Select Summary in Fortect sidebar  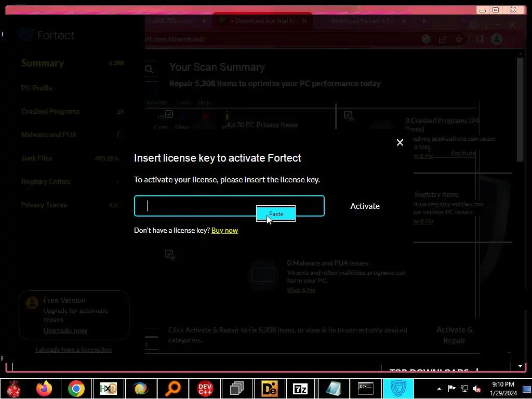point(43,63)
